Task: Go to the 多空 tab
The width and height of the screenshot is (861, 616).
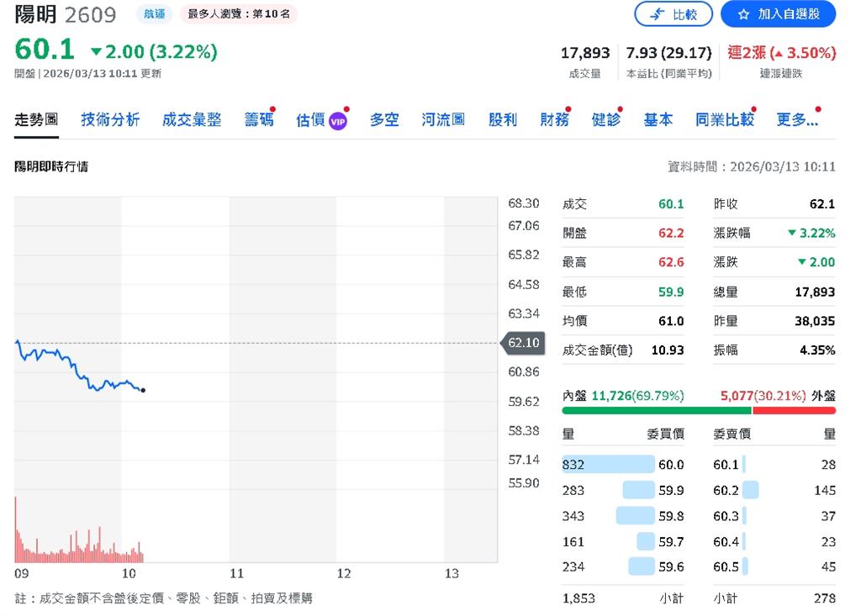Action: (384, 119)
